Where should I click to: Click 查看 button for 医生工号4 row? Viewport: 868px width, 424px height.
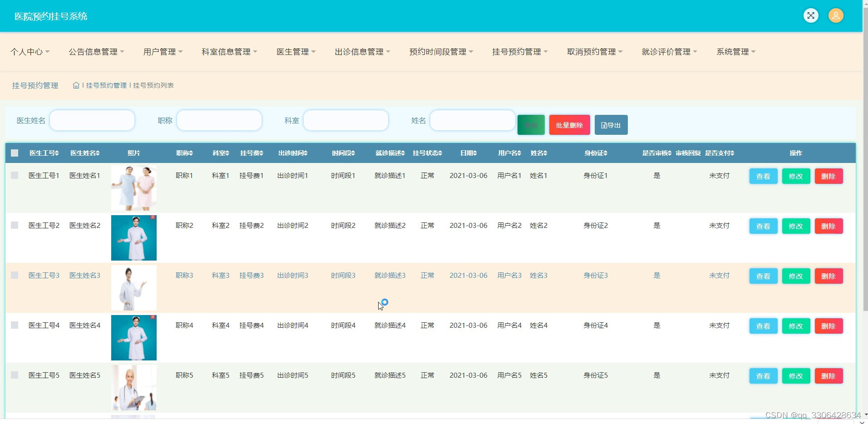tap(763, 326)
